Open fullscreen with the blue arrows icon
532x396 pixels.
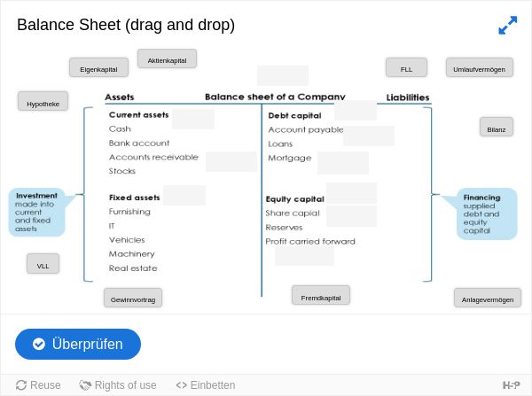(507, 25)
